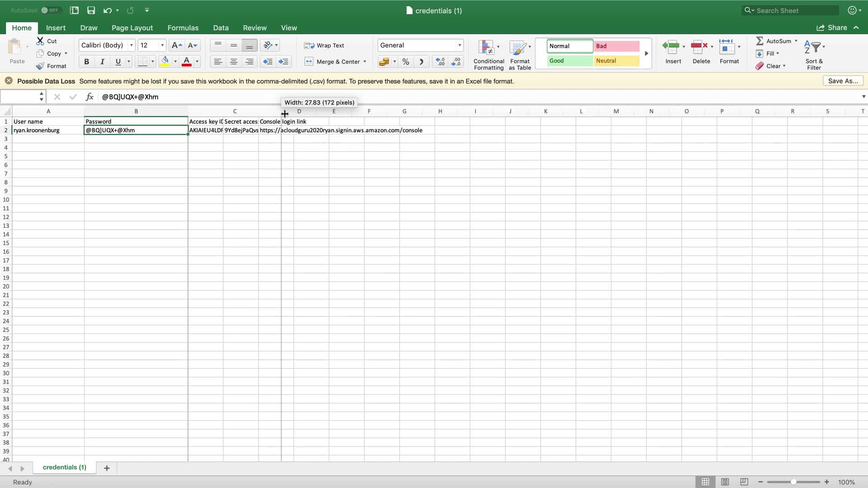This screenshot has width=868, height=488.
Task: Click the fill color paint bucket
Action: [165, 61]
